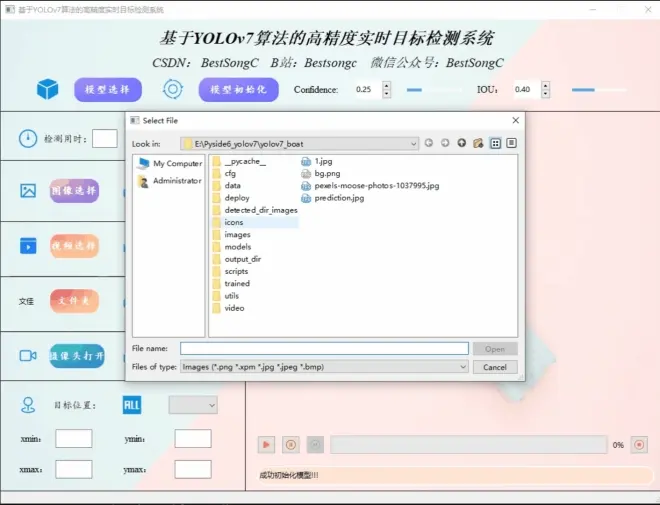The height and width of the screenshot is (505, 660).
Task: Switch to Detail View in file dialog
Action: coord(511,143)
